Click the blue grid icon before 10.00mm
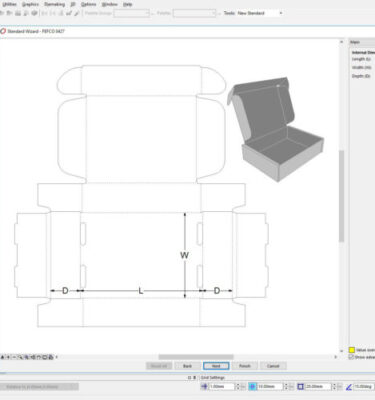 pos(252,387)
